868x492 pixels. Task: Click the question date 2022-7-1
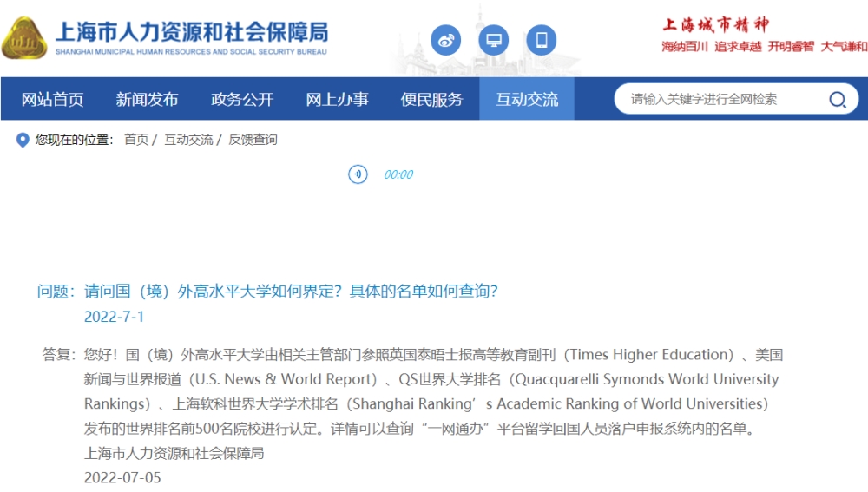tap(114, 317)
